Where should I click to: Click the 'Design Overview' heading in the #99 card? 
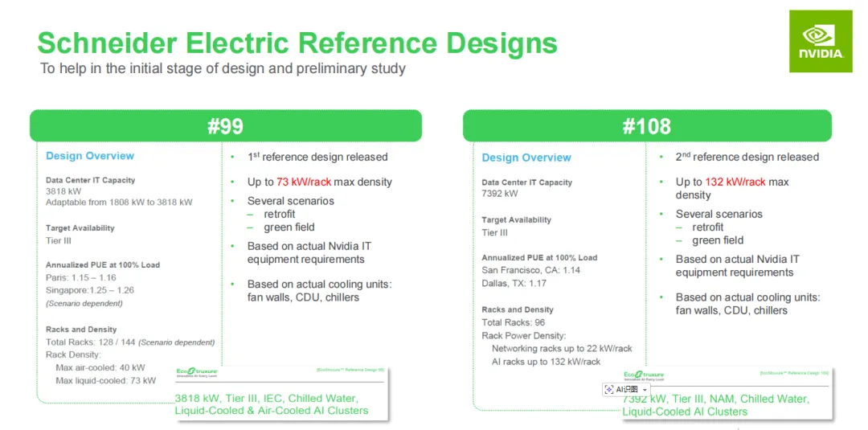coord(90,155)
